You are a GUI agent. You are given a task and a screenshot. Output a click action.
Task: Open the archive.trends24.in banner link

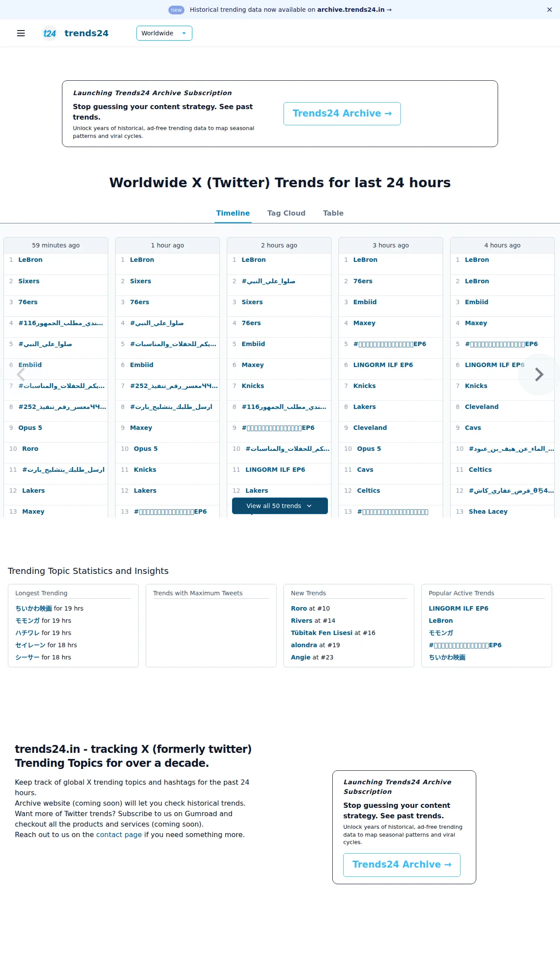point(354,10)
